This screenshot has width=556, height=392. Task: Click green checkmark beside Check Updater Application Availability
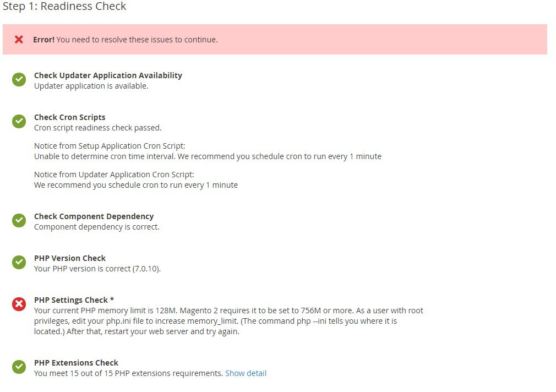pyautogui.click(x=19, y=80)
